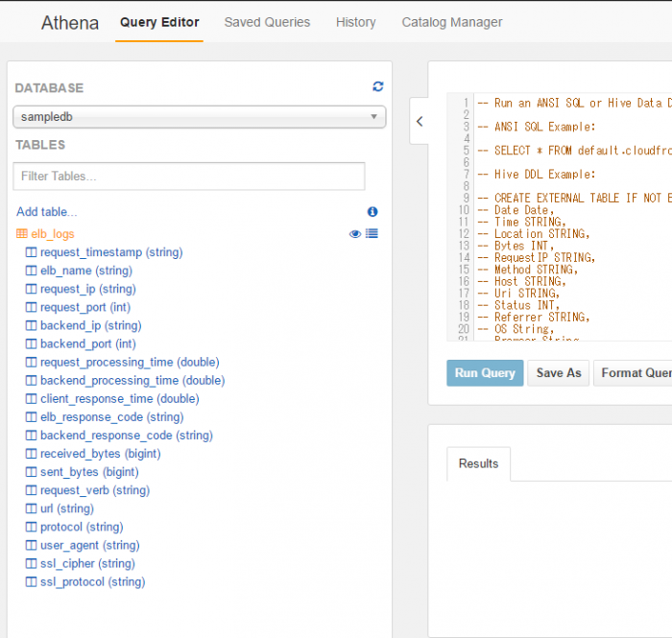672x638 pixels.
Task: Click column icon for backend_ip
Action: [x=31, y=326]
